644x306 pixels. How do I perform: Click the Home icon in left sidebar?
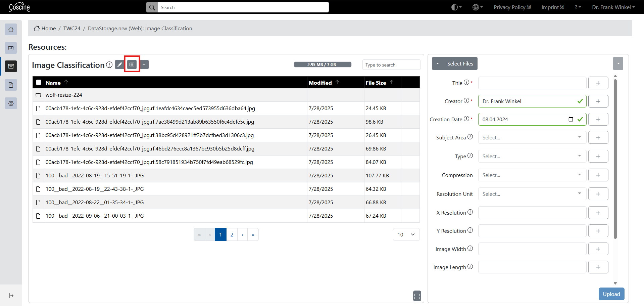coord(11,30)
